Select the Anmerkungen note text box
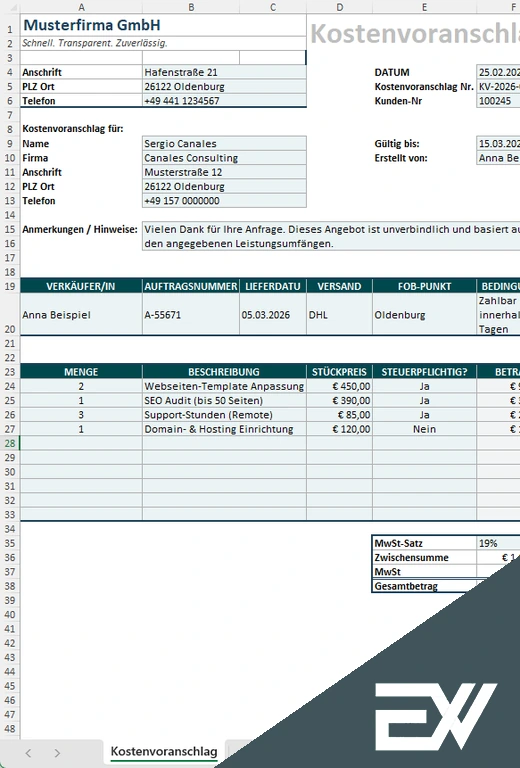 click(331, 236)
